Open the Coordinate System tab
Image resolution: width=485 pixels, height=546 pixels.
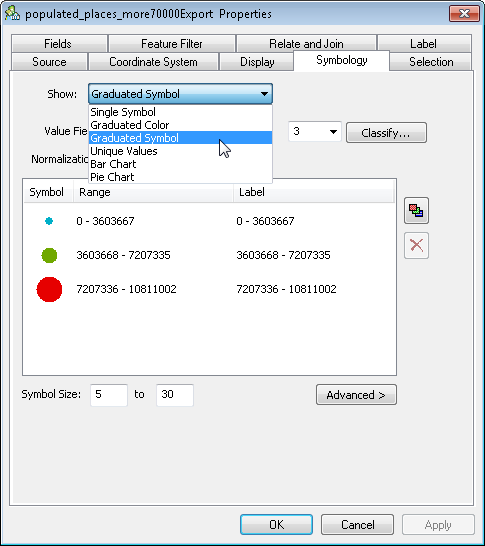tap(153, 62)
